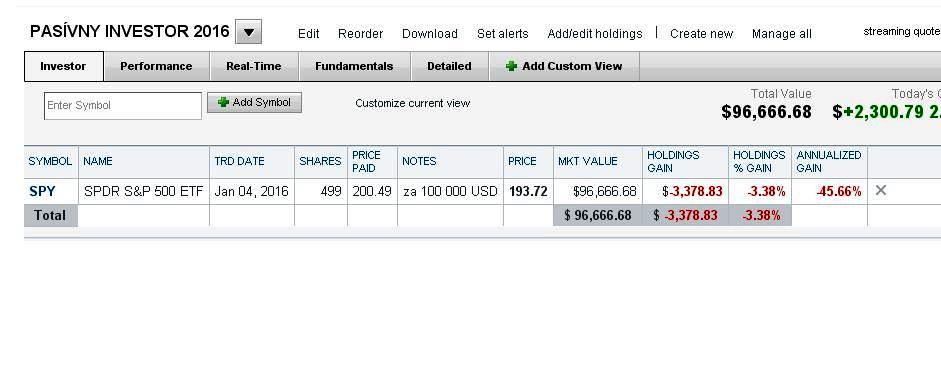Viewport: 941px width, 384px height.
Task: Remove SPY holding with X icon
Action: tap(880, 191)
